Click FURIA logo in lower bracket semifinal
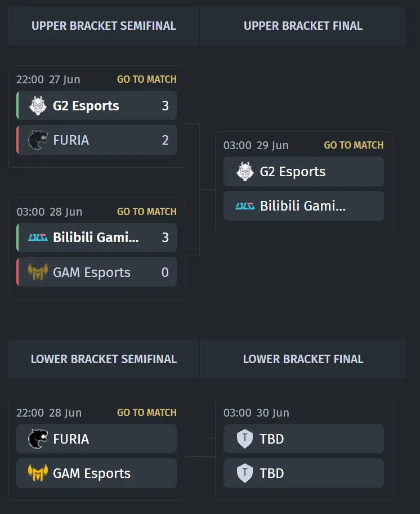 (38, 439)
